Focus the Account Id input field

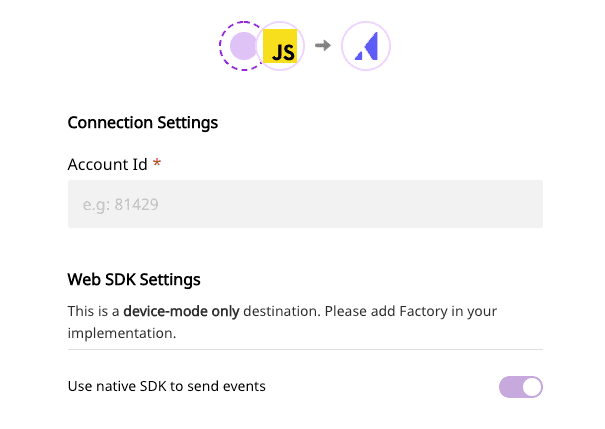pos(305,204)
